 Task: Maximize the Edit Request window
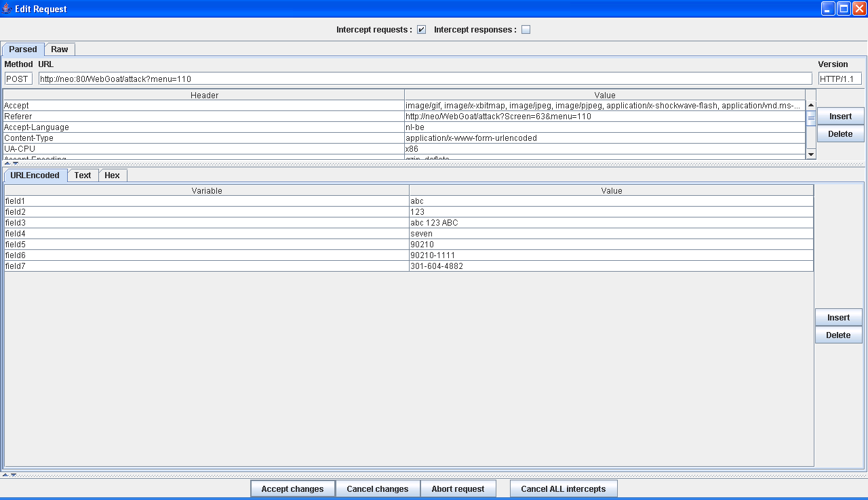[x=844, y=9]
